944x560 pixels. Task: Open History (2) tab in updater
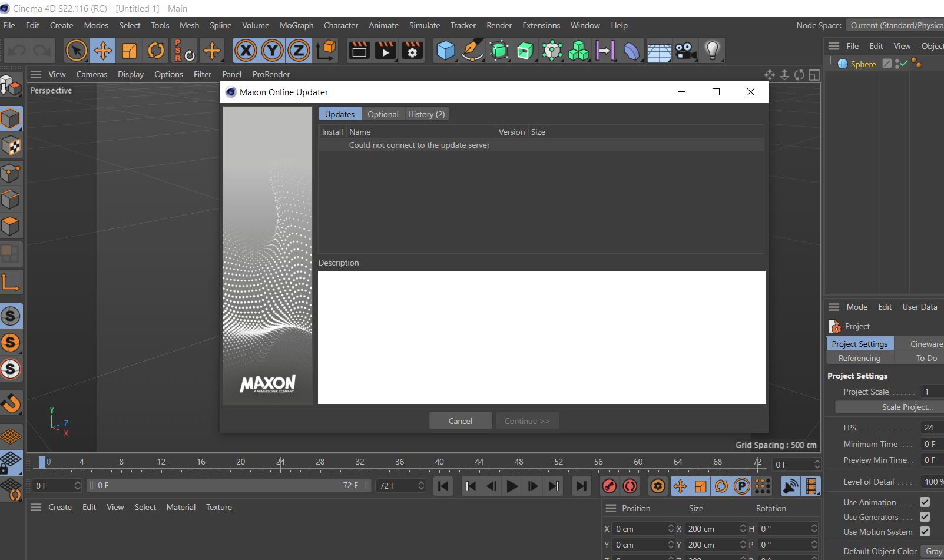coord(426,114)
